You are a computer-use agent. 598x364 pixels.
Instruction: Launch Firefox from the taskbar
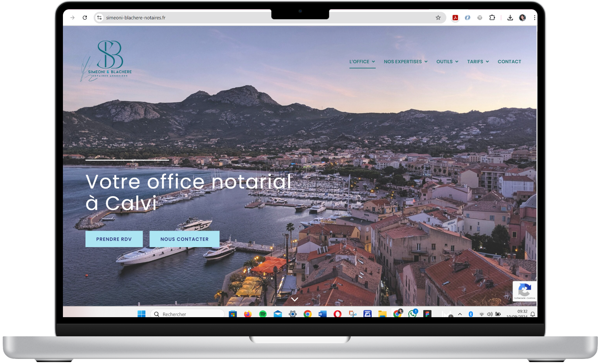tap(248, 314)
